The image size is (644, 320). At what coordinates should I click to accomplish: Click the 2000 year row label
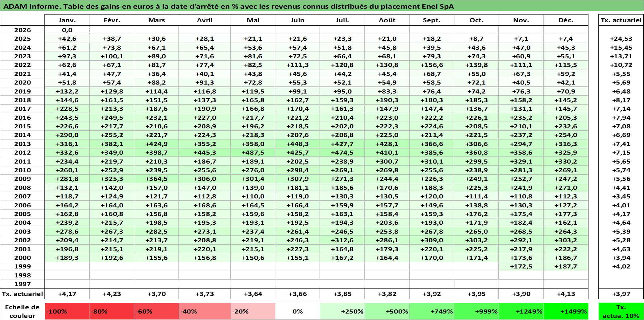pyautogui.click(x=23, y=258)
